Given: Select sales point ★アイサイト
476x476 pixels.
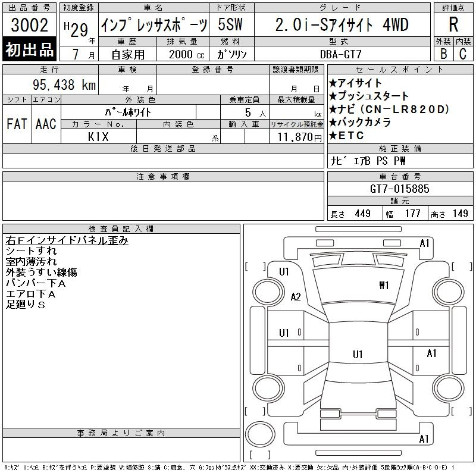Looking at the screenshot, I should pos(355,83).
